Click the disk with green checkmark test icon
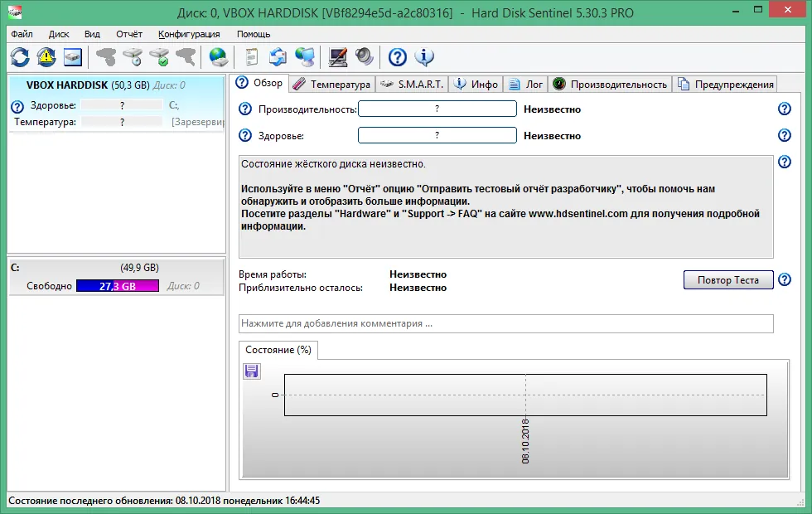 pyautogui.click(x=160, y=57)
